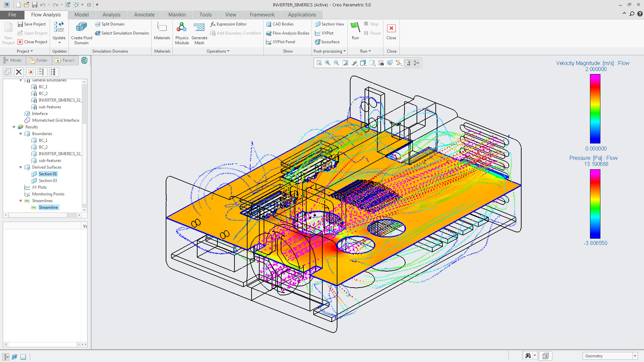Open the Applications ribbon tab

(x=301, y=14)
